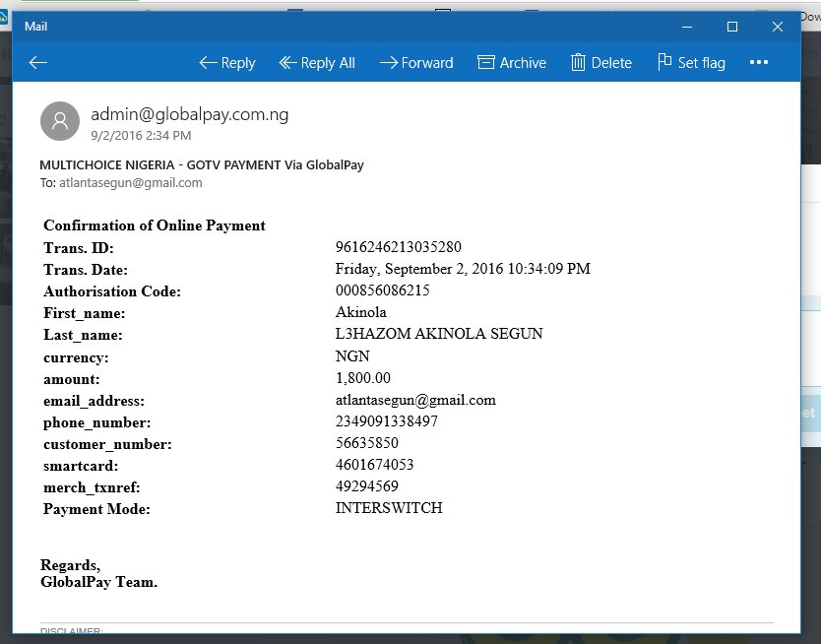Viewport: 821px width, 644px height.
Task: Go back using the left arrow
Action: click(37, 63)
